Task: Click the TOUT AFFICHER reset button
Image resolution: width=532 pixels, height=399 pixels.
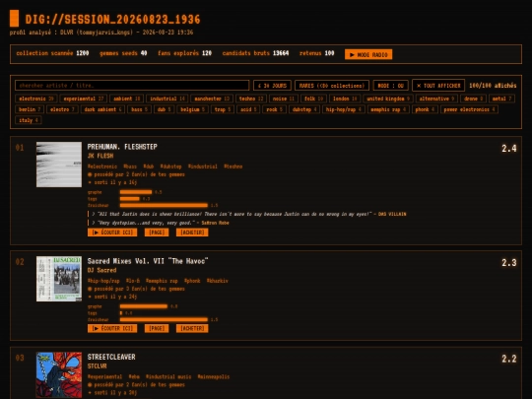Action: point(438,85)
